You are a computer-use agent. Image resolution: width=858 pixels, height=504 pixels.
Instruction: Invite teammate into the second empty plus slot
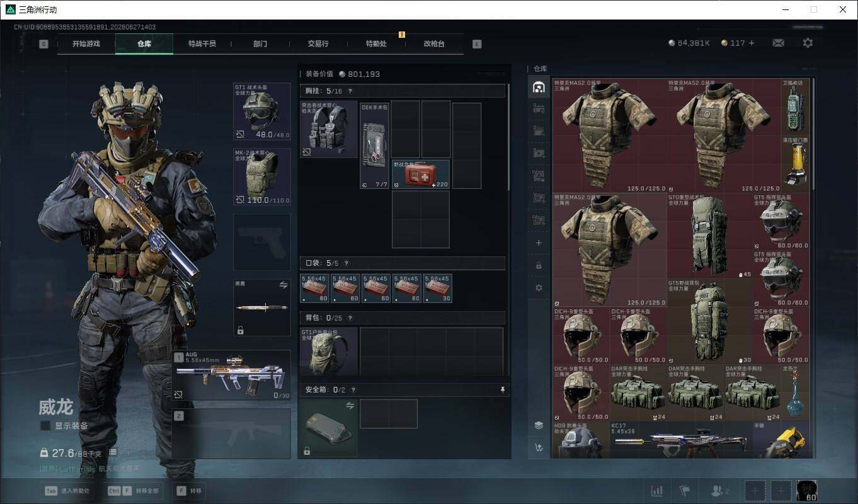pos(781,491)
